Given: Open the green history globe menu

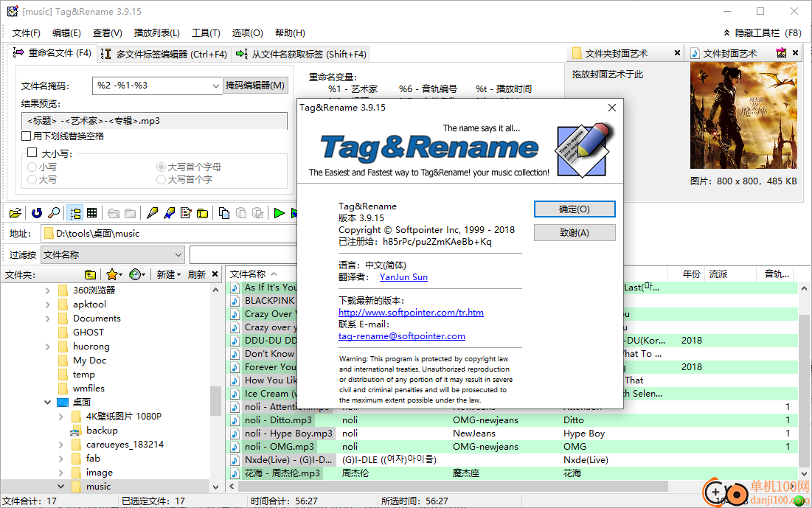Looking at the screenshot, I should 137,274.
